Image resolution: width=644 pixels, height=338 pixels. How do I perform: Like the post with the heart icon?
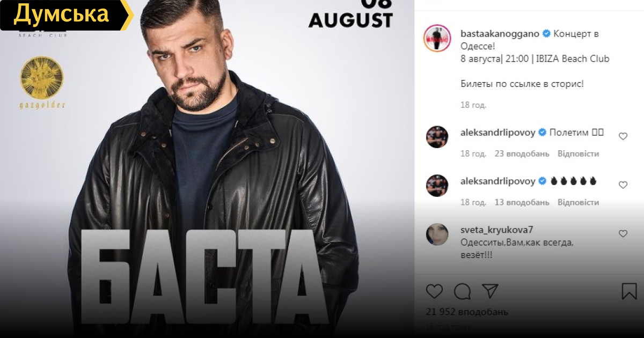434,291
